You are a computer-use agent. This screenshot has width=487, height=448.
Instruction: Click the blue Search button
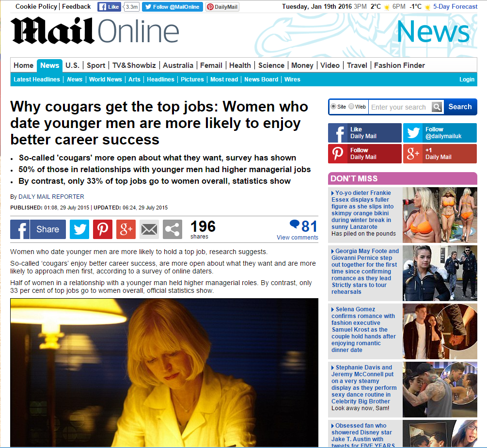460,107
